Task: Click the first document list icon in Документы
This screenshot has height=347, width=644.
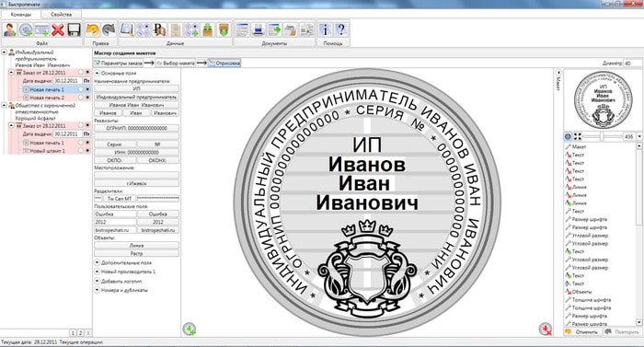Action: pyautogui.click(x=242, y=30)
